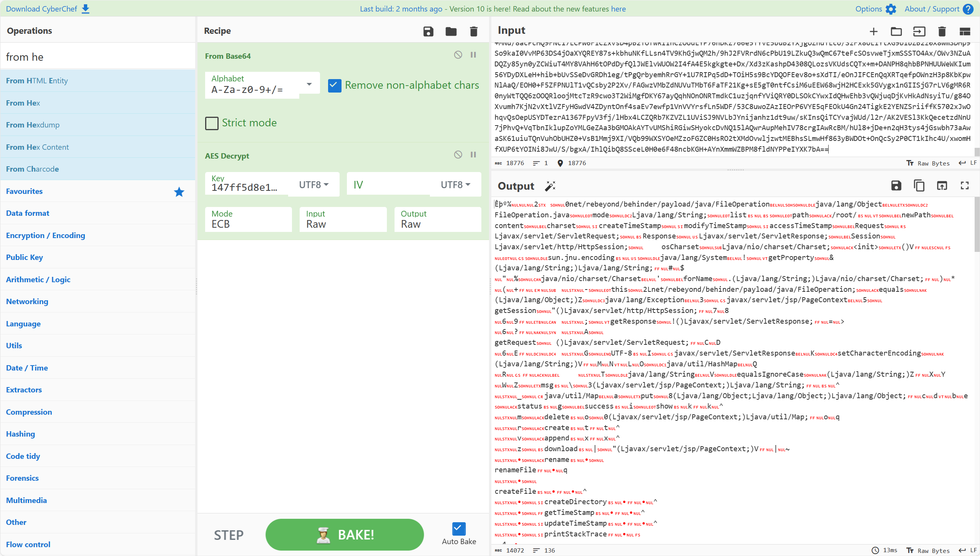Image resolution: width=980 pixels, height=556 pixels.
Task: Maximise the output pane icon
Action: point(965,186)
